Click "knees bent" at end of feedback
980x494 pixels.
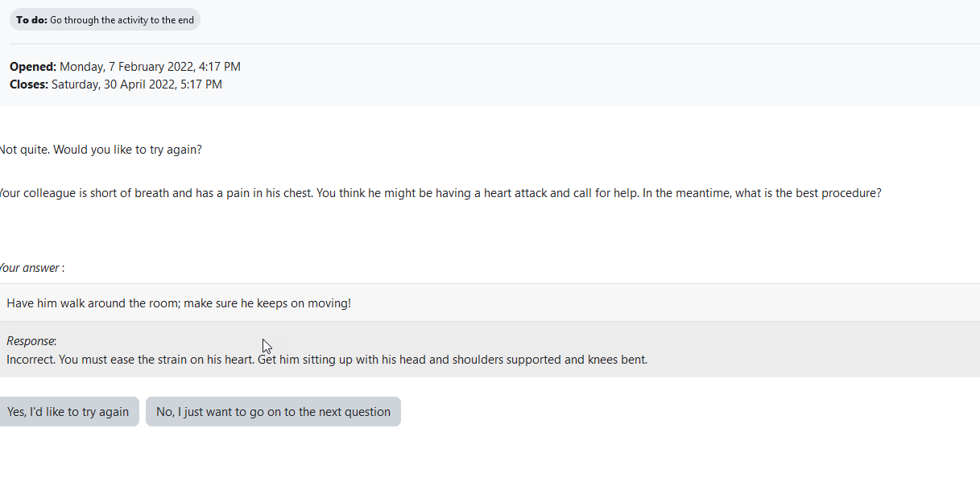click(x=618, y=360)
